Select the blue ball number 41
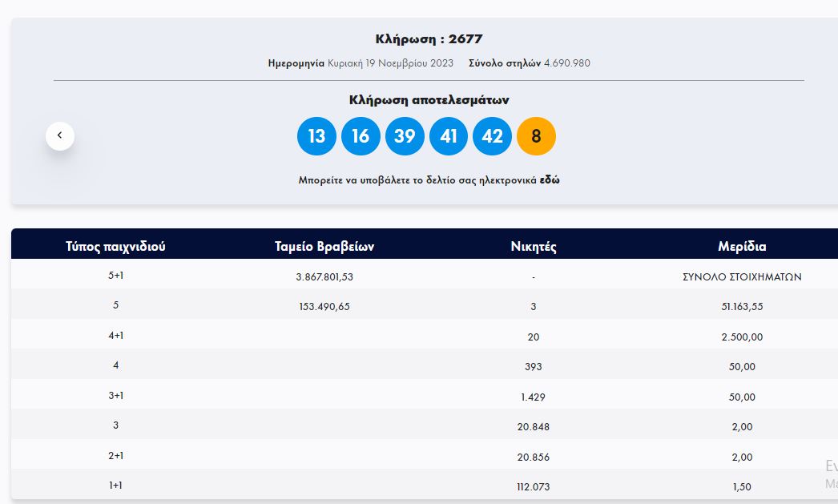The width and height of the screenshot is (838, 504). tap(449, 136)
